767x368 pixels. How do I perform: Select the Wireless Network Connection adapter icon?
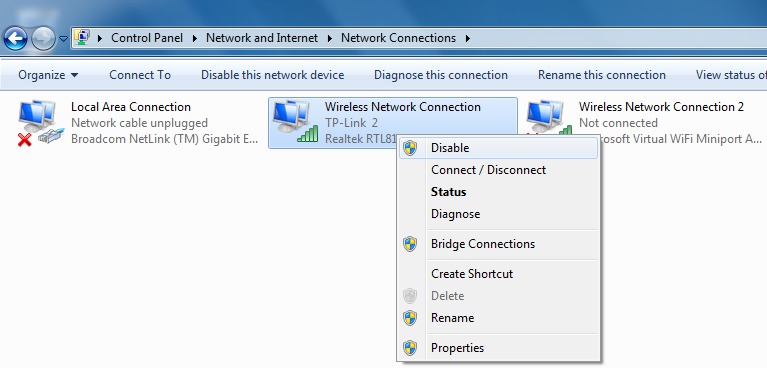(x=295, y=122)
